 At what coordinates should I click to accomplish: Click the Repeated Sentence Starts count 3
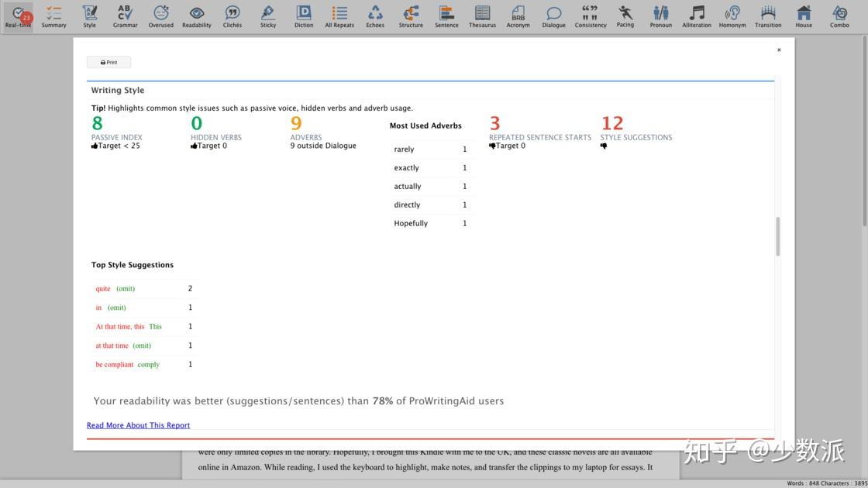coord(495,123)
